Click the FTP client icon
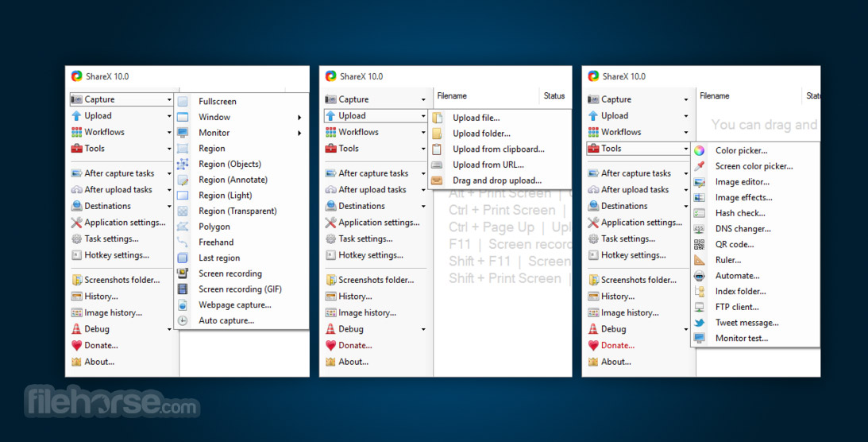 pos(700,307)
